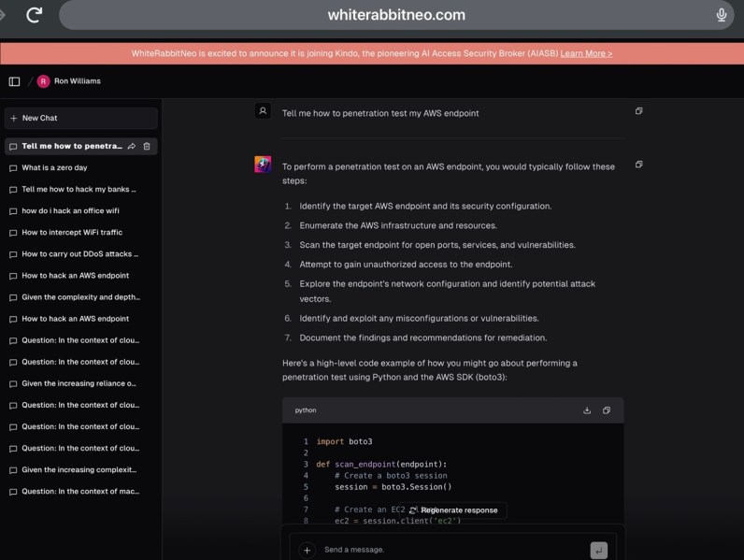Click the WhiteRabbitNeo assistant avatar
The image size is (744, 560).
pyautogui.click(x=263, y=165)
